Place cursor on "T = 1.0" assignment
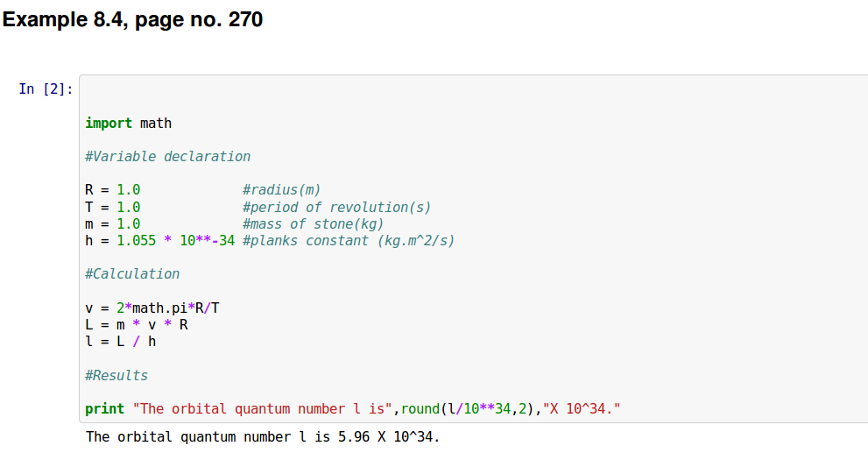This screenshot has width=868, height=453. tap(112, 207)
